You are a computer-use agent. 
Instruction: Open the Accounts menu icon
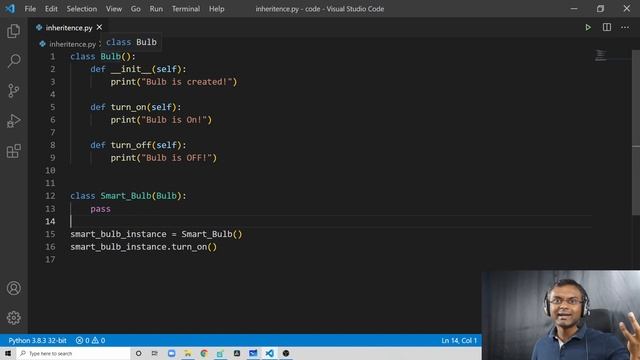[13, 288]
